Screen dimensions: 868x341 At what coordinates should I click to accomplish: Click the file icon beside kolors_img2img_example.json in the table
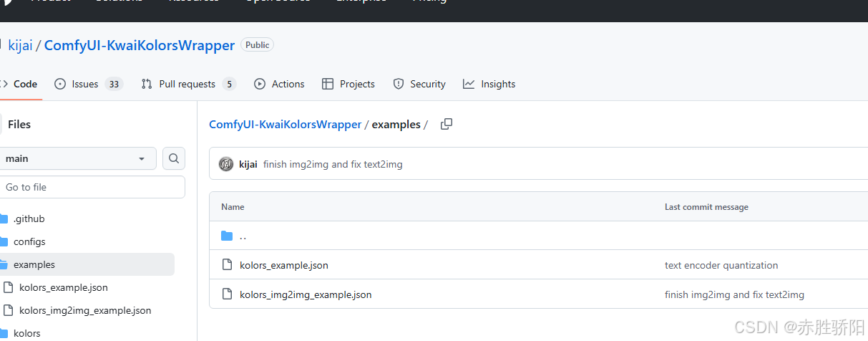pyautogui.click(x=227, y=294)
